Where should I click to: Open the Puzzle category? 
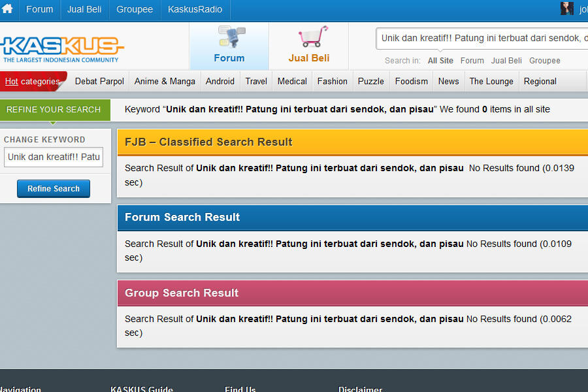(371, 82)
